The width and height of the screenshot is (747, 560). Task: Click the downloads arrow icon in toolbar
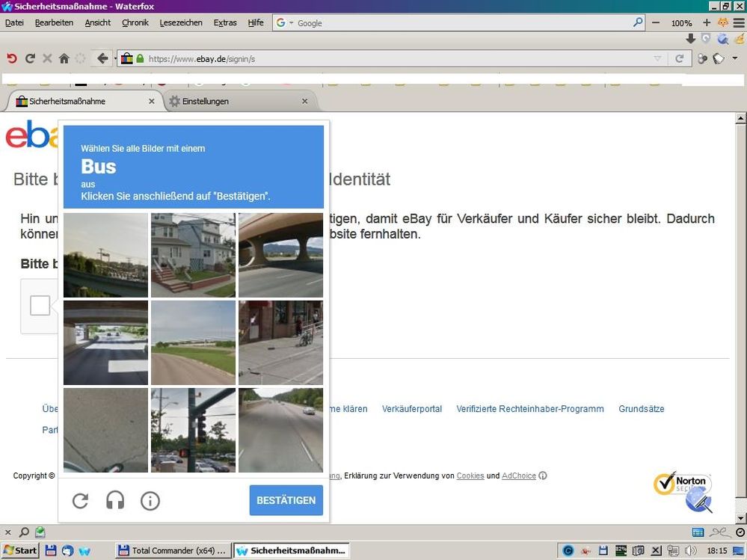pos(690,39)
